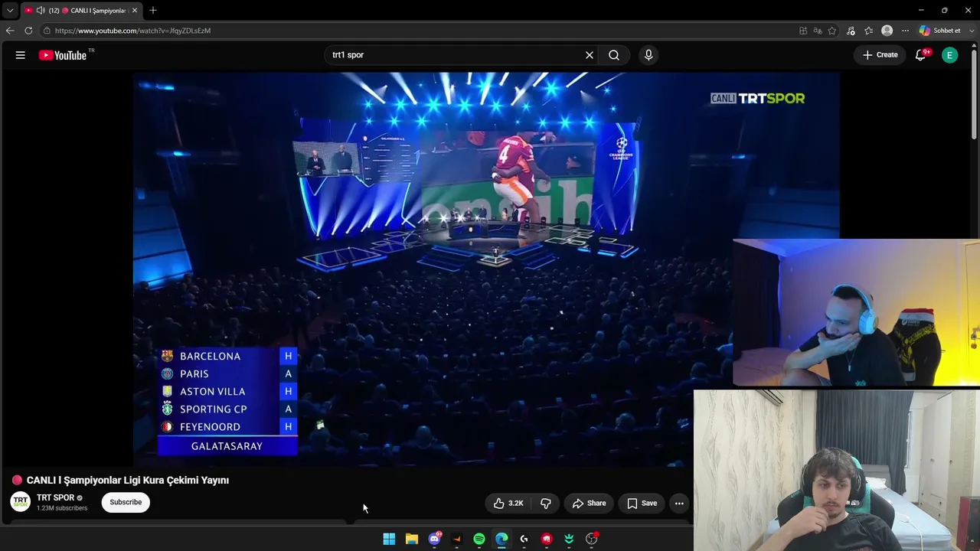Subscribe to the TRT SPOR channel

point(126,502)
